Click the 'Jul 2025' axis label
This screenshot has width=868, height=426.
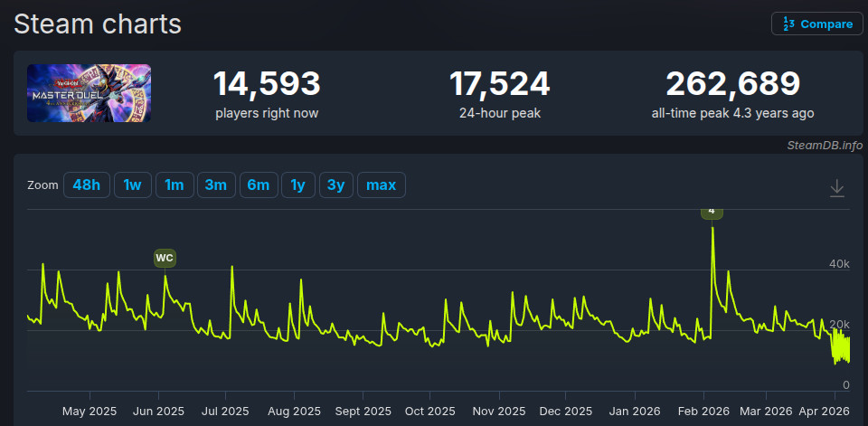[x=225, y=412]
